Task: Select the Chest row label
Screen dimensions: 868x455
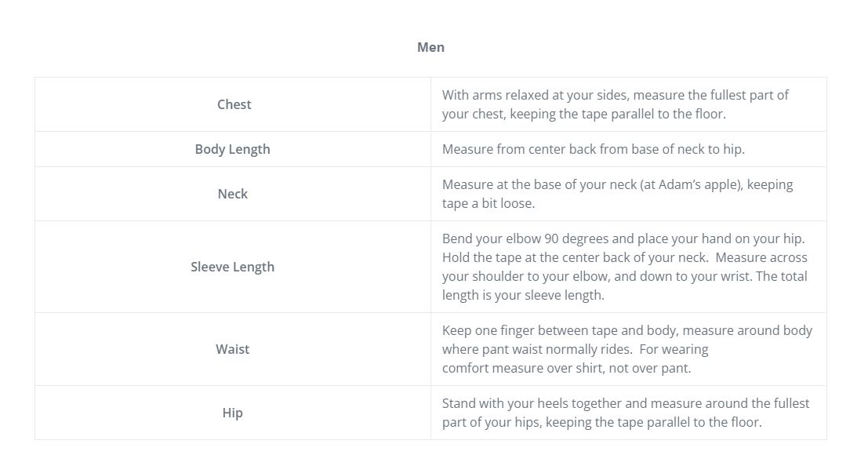Action: tap(234, 104)
